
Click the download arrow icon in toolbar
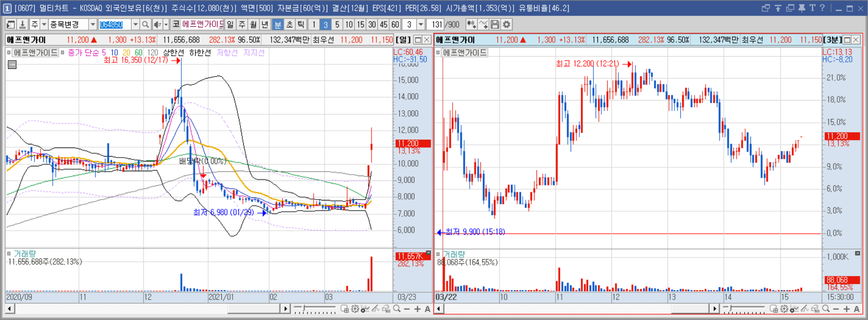click(22, 24)
